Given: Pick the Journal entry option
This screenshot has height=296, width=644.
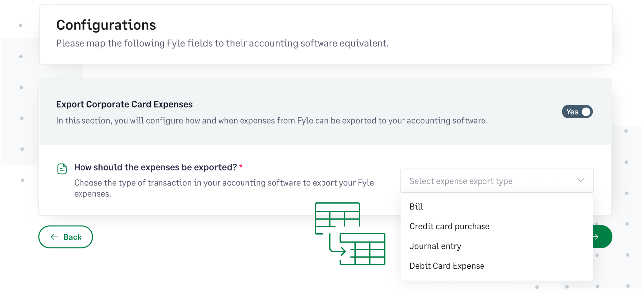Looking at the screenshot, I should pos(435,246).
